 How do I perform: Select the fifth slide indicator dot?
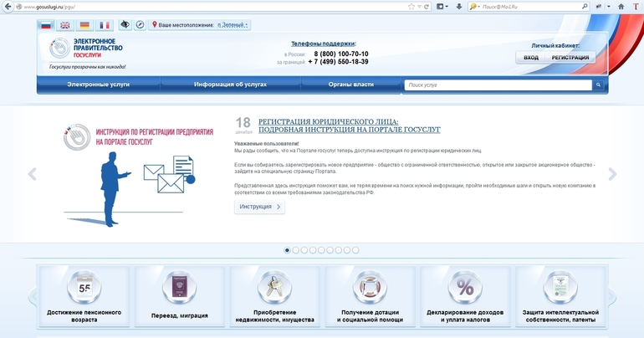click(x=321, y=250)
